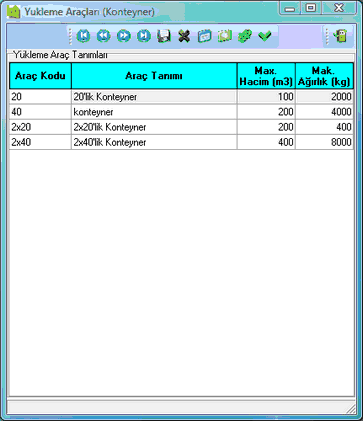Viewport: 363px width, 421px height.
Task: Click the "2x40'lik Konteyner" description cell
Action: [154, 142]
